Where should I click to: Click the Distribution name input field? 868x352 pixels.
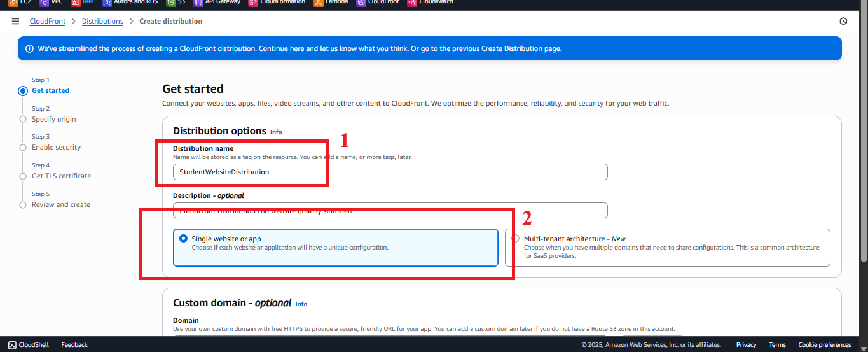[390, 172]
